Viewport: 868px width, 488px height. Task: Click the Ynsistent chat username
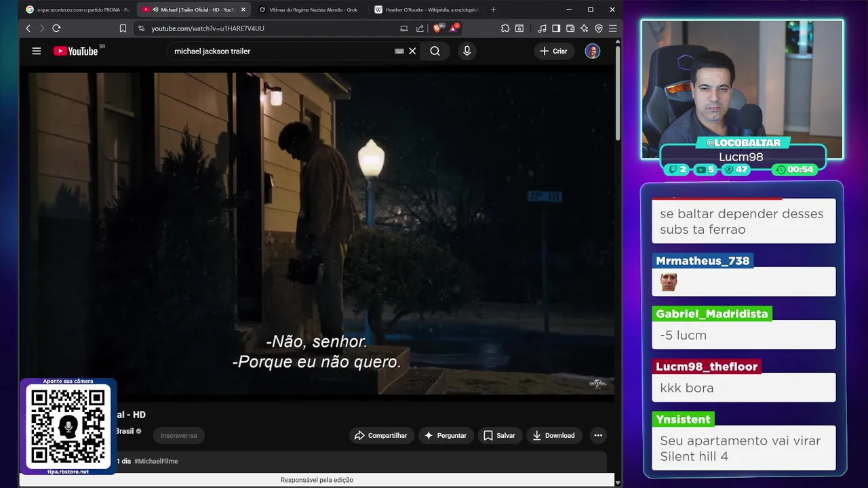point(683,420)
